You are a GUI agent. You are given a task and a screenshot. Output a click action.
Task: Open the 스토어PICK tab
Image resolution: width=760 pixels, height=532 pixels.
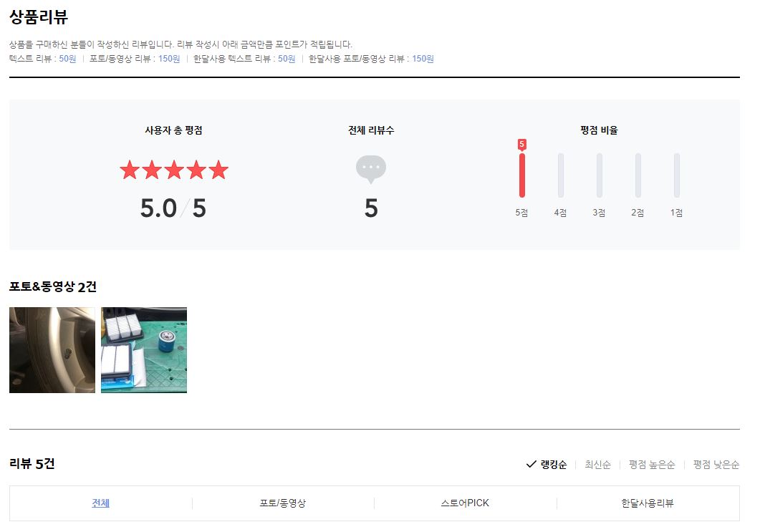pos(466,503)
